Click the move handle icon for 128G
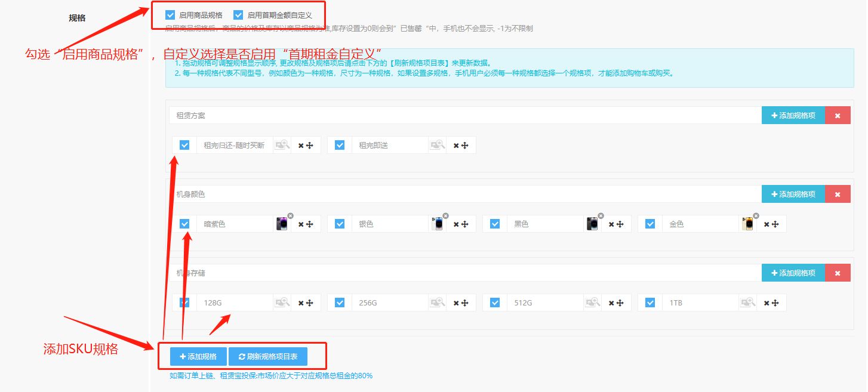The height and width of the screenshot is (392, 868). pyautogui.click(x=310, y=303)
